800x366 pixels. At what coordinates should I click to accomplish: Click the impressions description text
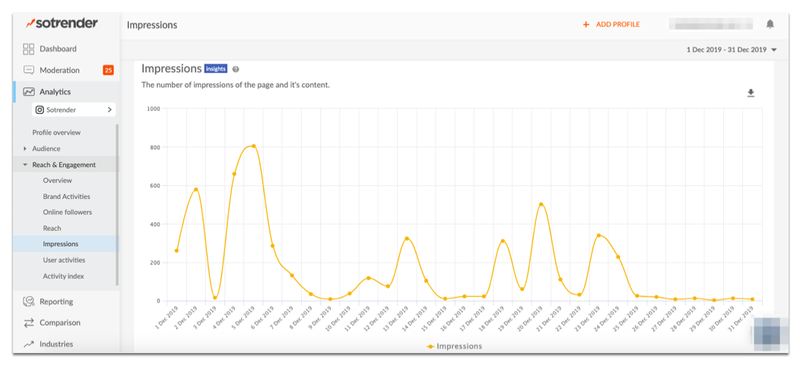pos(236,85)
